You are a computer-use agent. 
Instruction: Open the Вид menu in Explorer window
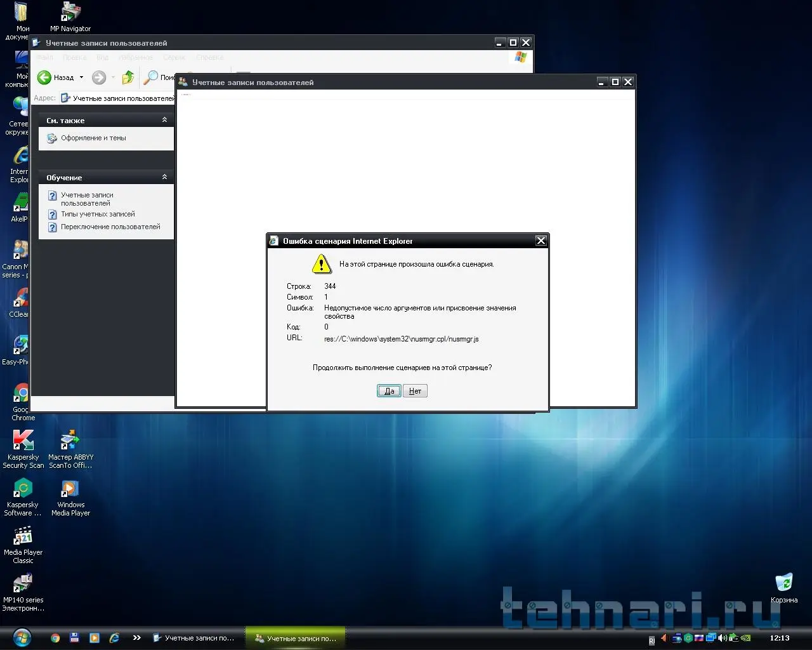(102, 57)
